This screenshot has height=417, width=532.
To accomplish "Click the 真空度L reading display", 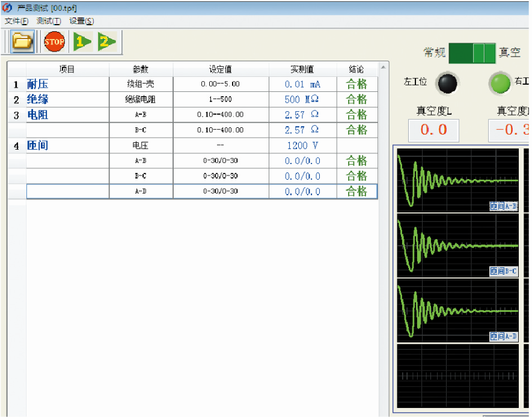I will (x=433, y=130).
